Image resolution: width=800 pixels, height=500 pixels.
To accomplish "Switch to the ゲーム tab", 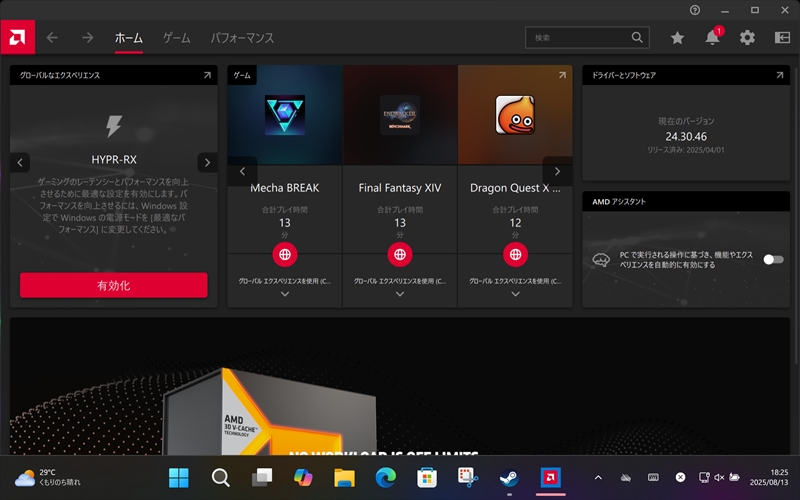I will coord(177,38).
